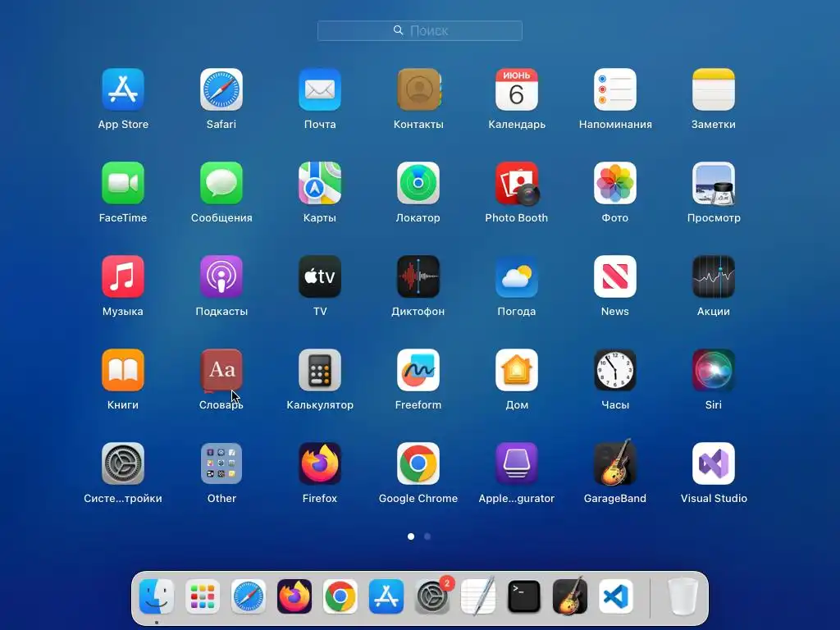Open GarageBand from the Launchpad grid
This screenshot has height=630, width=840.
615,463
